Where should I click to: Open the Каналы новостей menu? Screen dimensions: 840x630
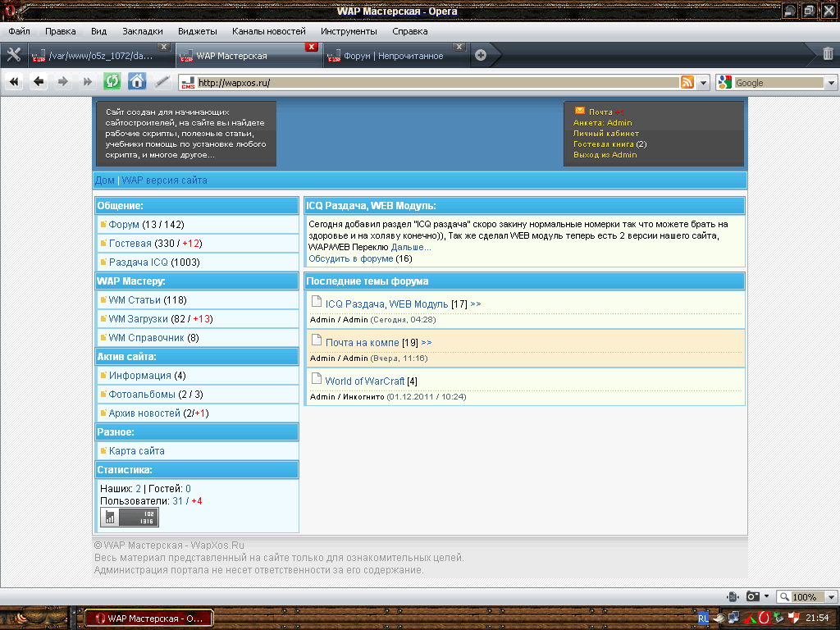tap(269, 31)
